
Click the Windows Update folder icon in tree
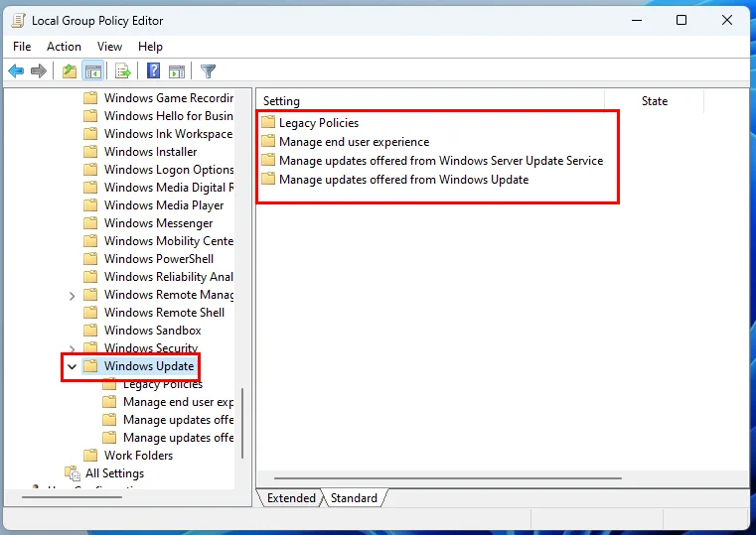(90, 366)
